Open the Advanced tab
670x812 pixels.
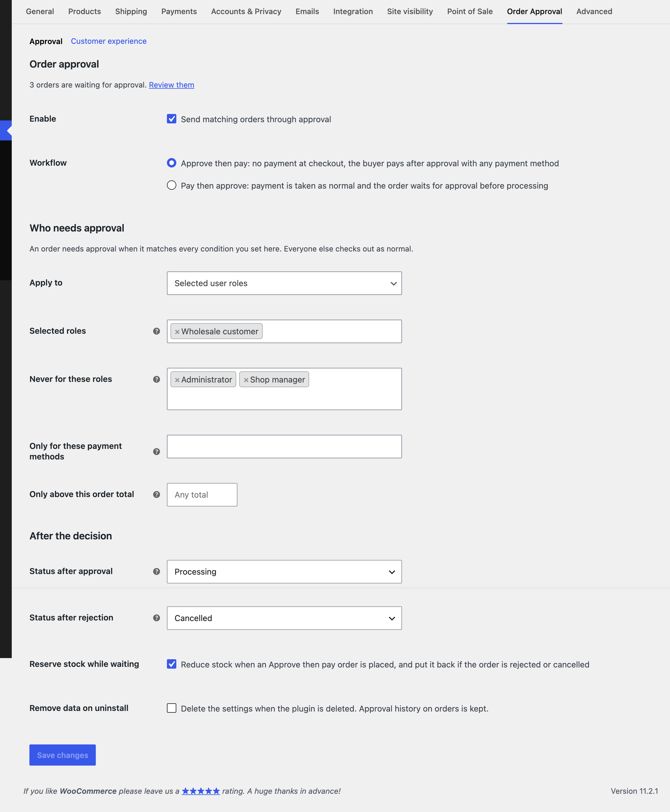point(594,11)
